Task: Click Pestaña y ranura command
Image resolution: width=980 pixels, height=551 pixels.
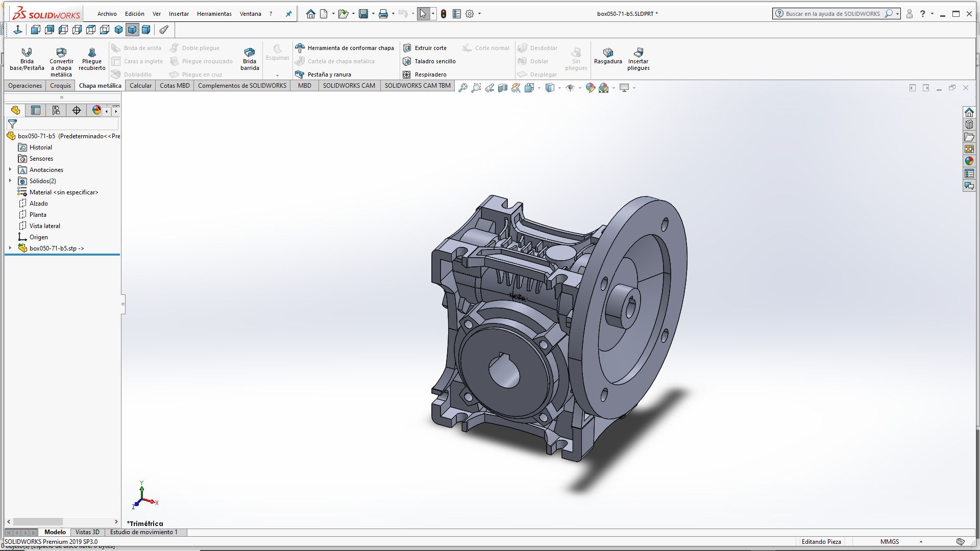Action: pyautogui.click(x=329, y=74)
